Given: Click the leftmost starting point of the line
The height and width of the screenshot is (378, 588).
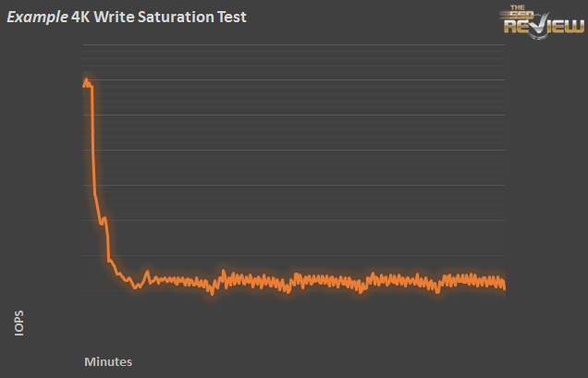Looking at the screenshot, I should click(83, 86).
